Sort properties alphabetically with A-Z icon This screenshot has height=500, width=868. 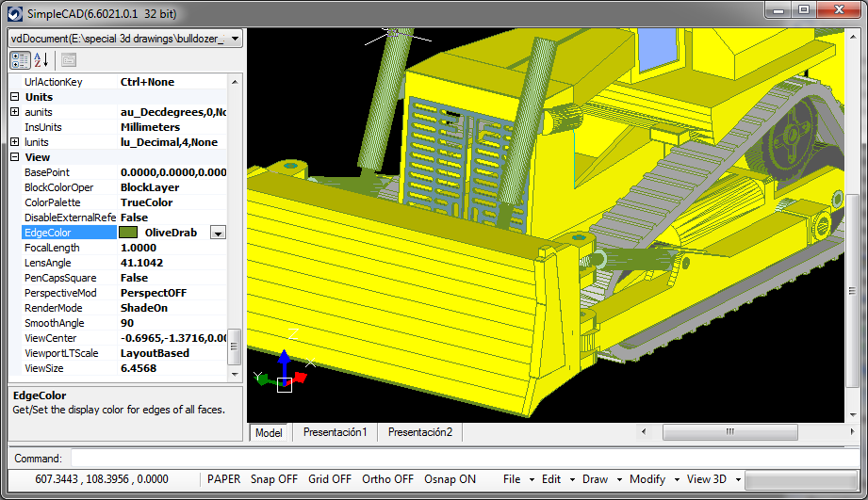41,60
